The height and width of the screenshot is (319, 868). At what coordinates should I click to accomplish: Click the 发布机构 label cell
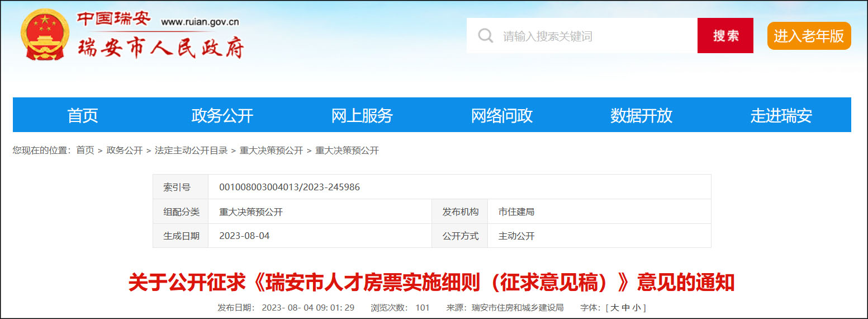pos(460,212)
